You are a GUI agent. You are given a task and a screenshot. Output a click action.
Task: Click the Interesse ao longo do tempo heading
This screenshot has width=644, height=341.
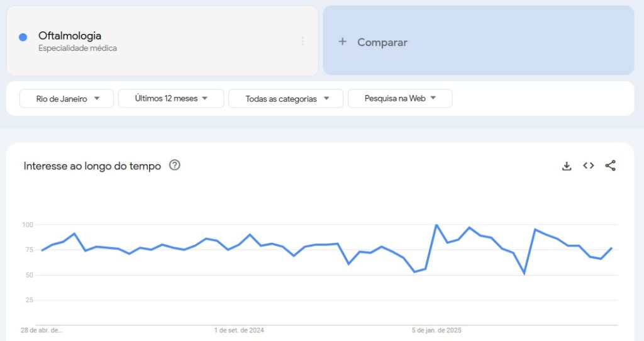(x=92, y=166)
